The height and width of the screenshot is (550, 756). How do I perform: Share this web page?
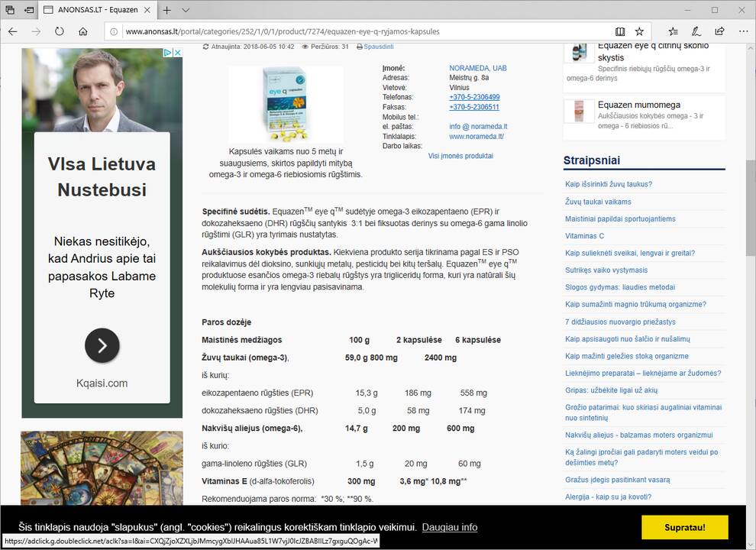719,31
